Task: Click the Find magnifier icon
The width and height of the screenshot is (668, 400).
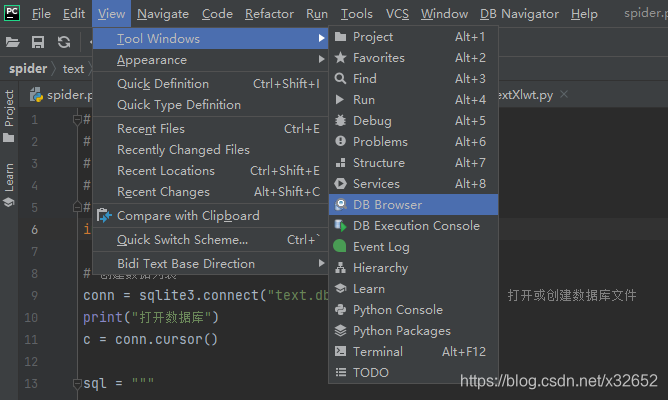Action: 340,78
